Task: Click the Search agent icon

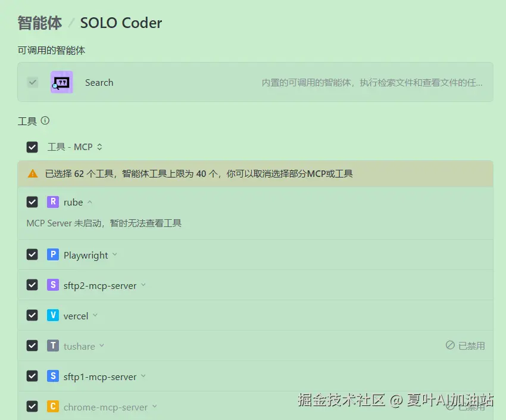Action: pos(62,82)
